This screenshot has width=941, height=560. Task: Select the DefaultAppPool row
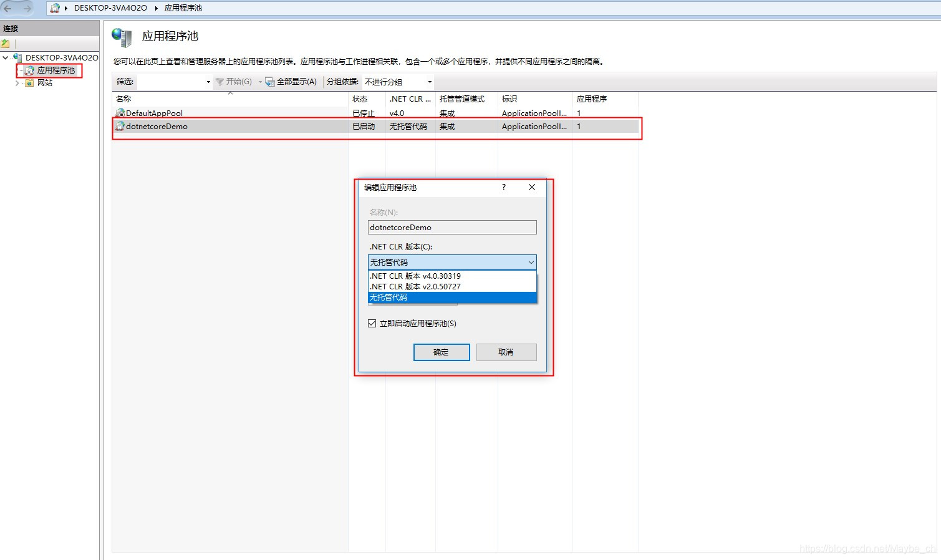click(x=375, y=113)
